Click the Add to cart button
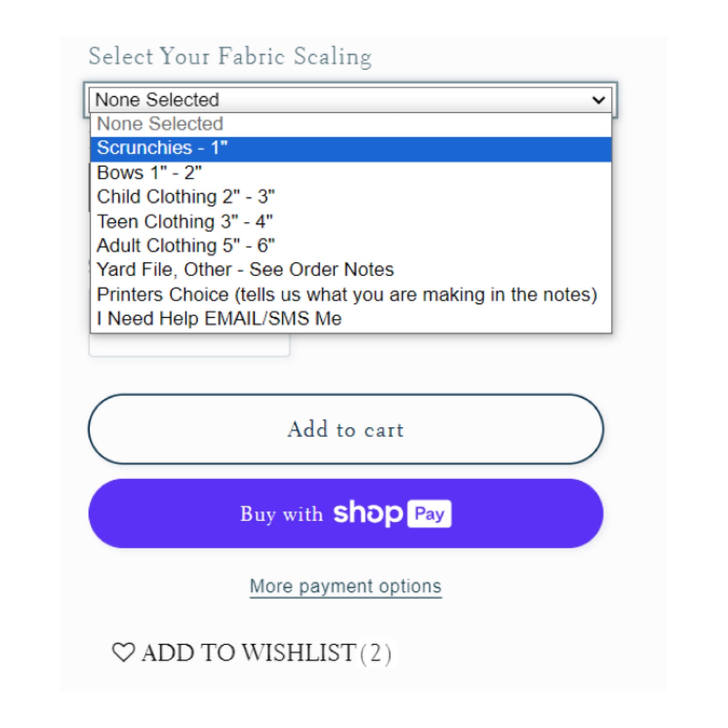 click(x=346, y=429)
